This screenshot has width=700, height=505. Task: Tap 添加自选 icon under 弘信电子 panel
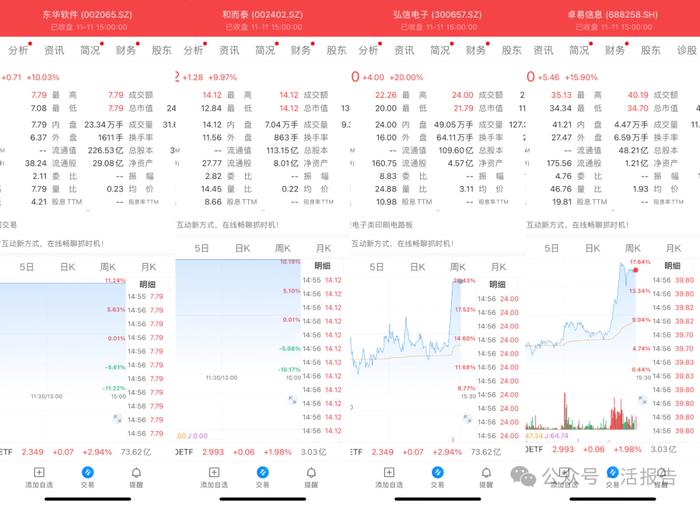tap(389, 472)
